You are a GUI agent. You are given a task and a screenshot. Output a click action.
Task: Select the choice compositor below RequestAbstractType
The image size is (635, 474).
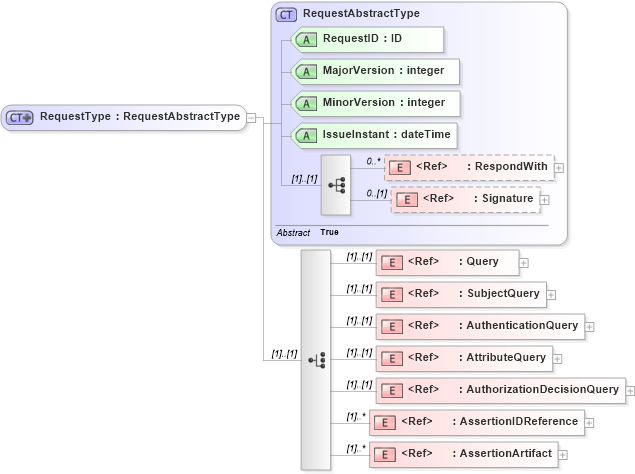tap(315, 360)
